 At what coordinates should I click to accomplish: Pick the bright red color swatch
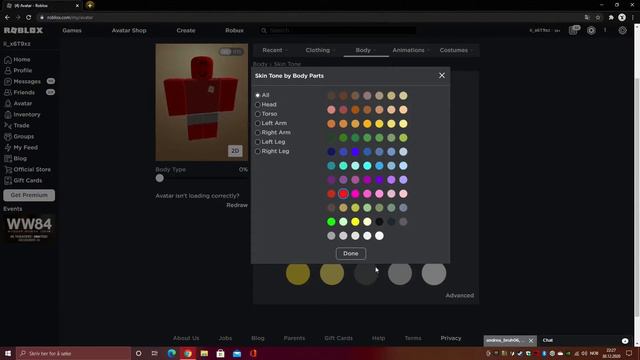(x=343, y=194)
